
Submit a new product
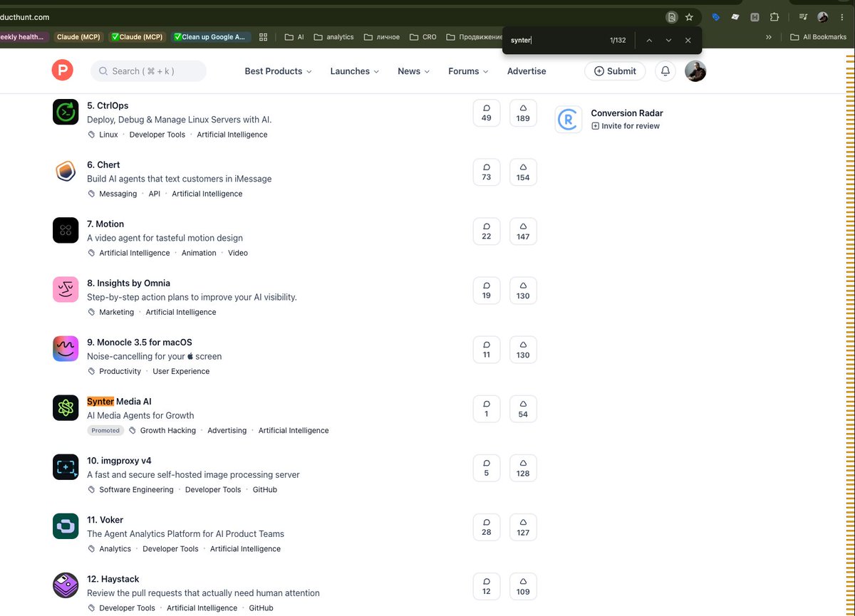pyautogui.click(x=615, y=71)
